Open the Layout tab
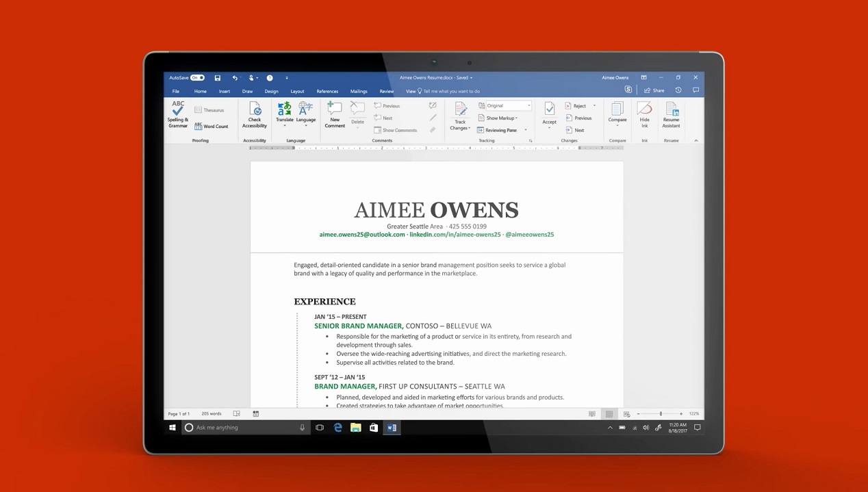The width and height of the screenshot is (868, 492). pos(297,91)
